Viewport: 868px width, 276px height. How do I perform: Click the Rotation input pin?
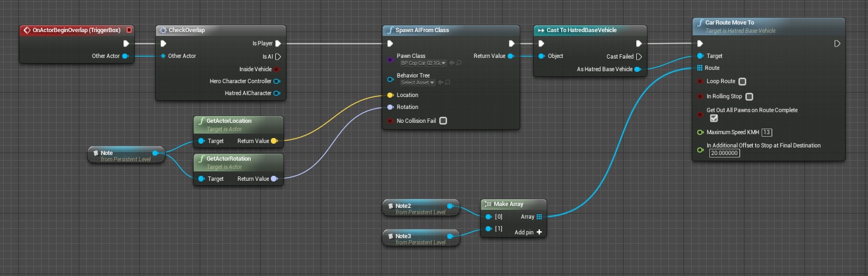[x=390, y=107]
